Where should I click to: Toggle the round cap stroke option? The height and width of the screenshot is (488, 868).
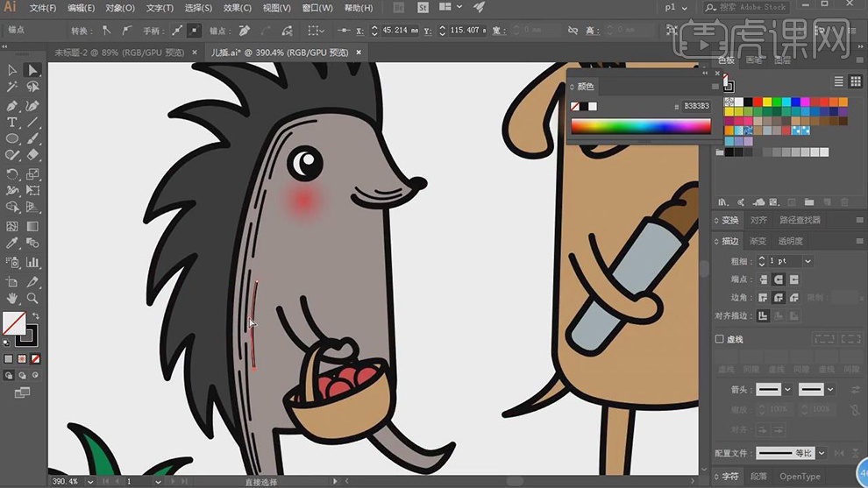(x=779, y=279)
